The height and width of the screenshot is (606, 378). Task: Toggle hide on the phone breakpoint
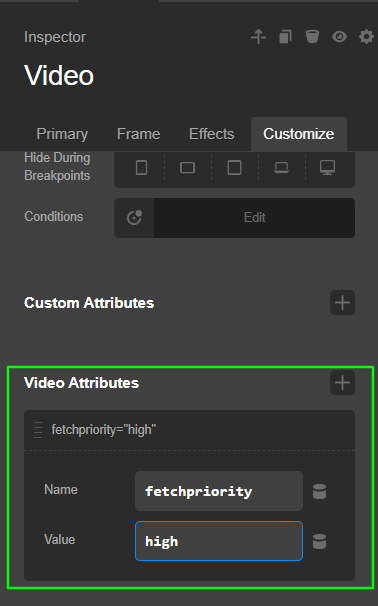pyautogui.click(x=141, y=168)
